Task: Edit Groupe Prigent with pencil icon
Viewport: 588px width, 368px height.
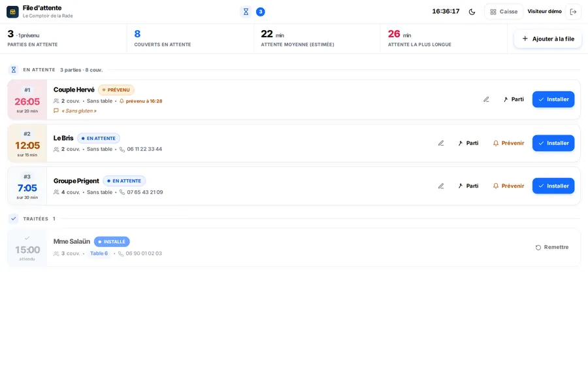Action: 441,186
